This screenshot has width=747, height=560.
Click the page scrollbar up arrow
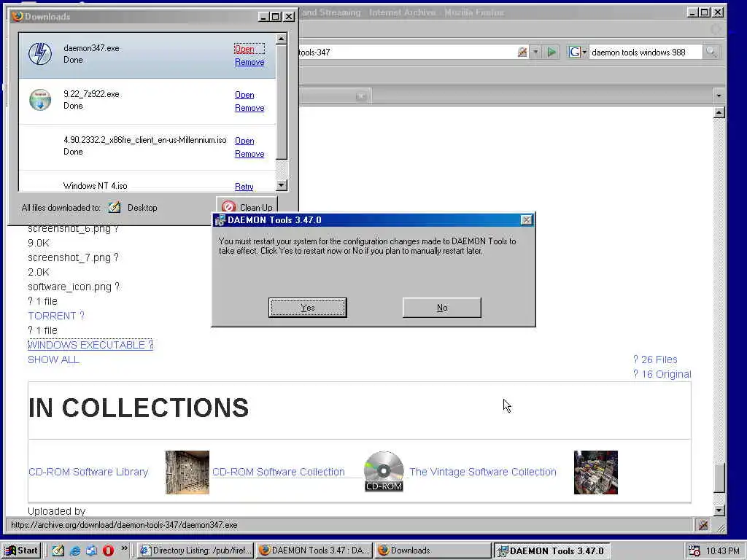(719, 112)
